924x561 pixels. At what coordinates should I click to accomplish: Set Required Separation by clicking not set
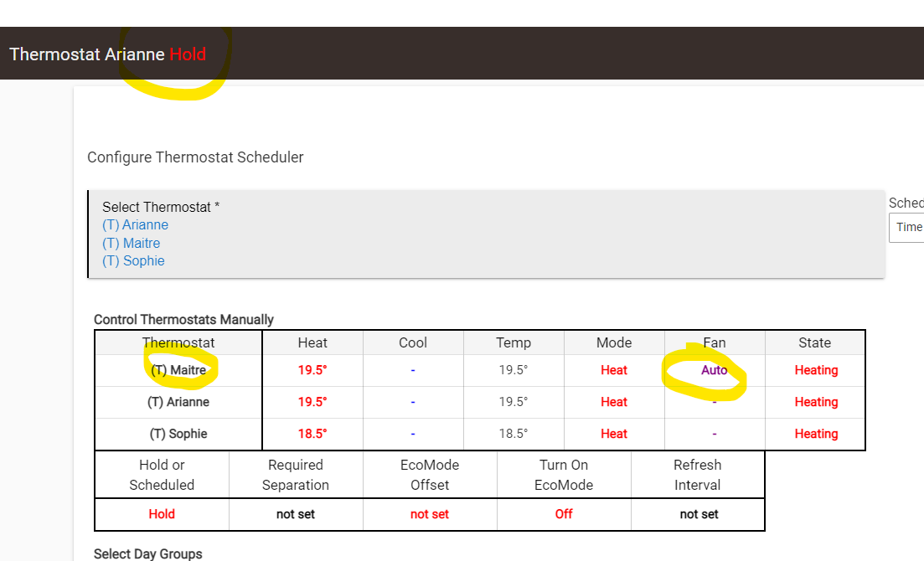pyautogui.click(x=296, y=514)
